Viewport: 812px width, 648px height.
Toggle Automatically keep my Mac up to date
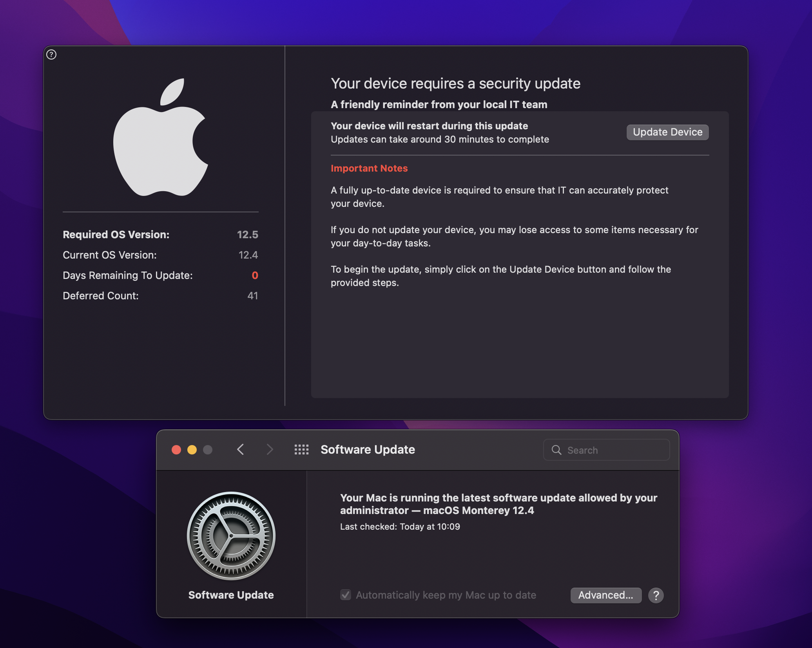click(346, 595)
